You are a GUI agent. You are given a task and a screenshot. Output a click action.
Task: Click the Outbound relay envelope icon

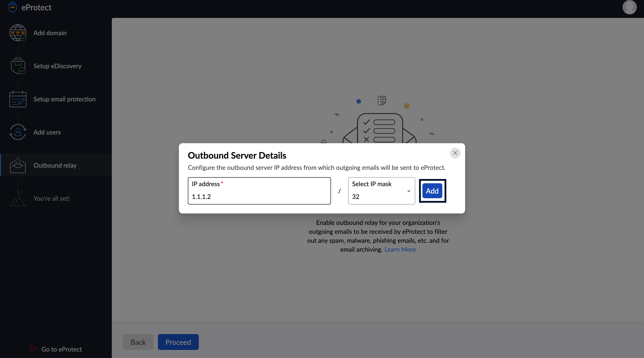point(18,165)
